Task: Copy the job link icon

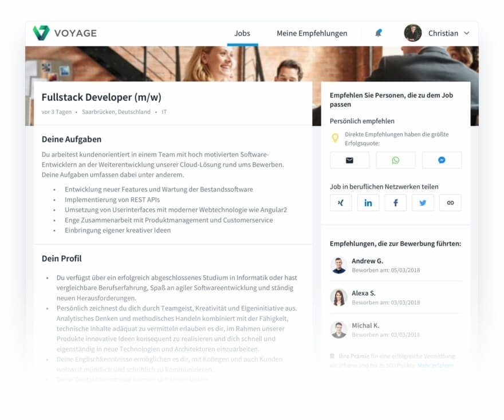Action: pos(450,203)
